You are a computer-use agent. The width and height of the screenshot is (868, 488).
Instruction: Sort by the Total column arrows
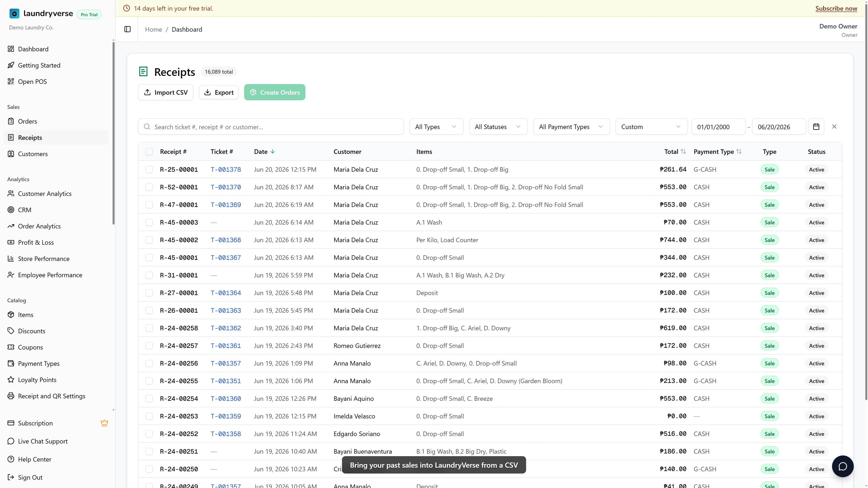tap(683, 152)
